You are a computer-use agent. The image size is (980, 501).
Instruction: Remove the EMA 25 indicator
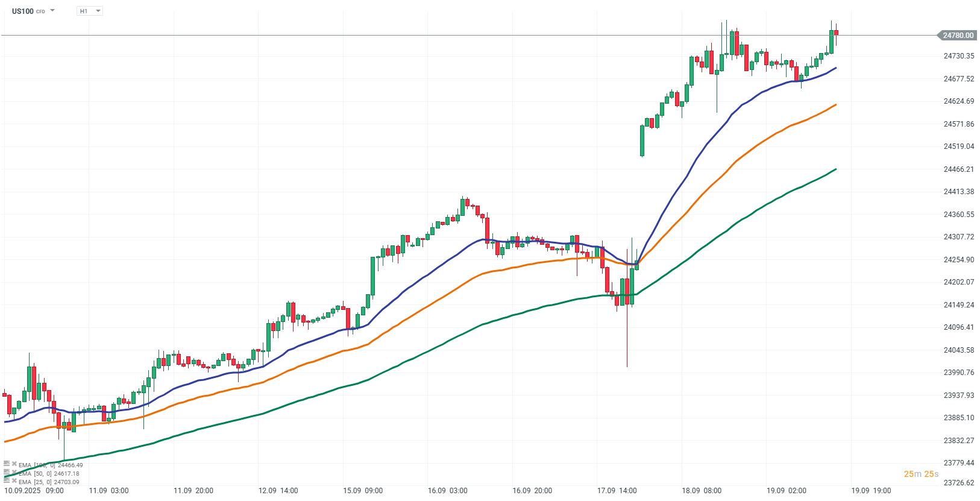(14, 481)
